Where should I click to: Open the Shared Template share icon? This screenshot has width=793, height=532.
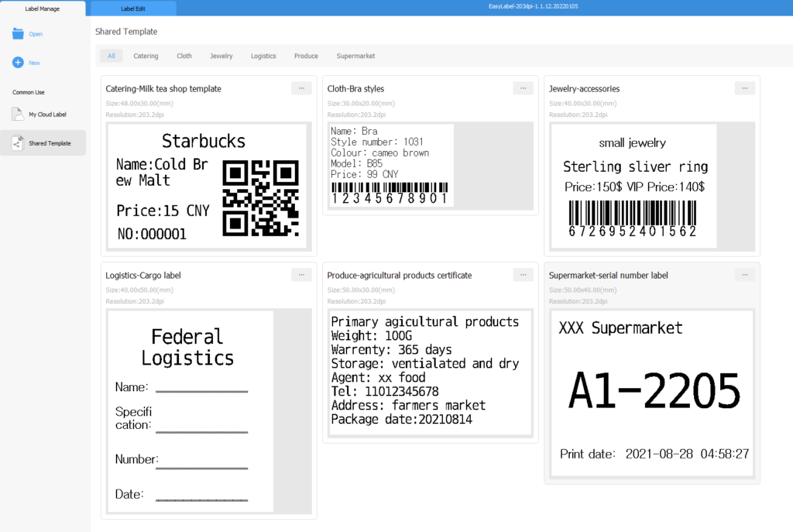(x=19, y=143)
